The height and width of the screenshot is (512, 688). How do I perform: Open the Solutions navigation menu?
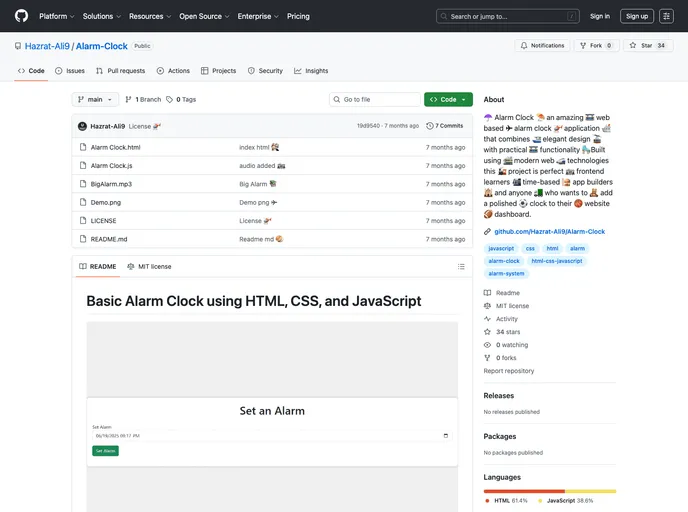(x=101, y=16)
